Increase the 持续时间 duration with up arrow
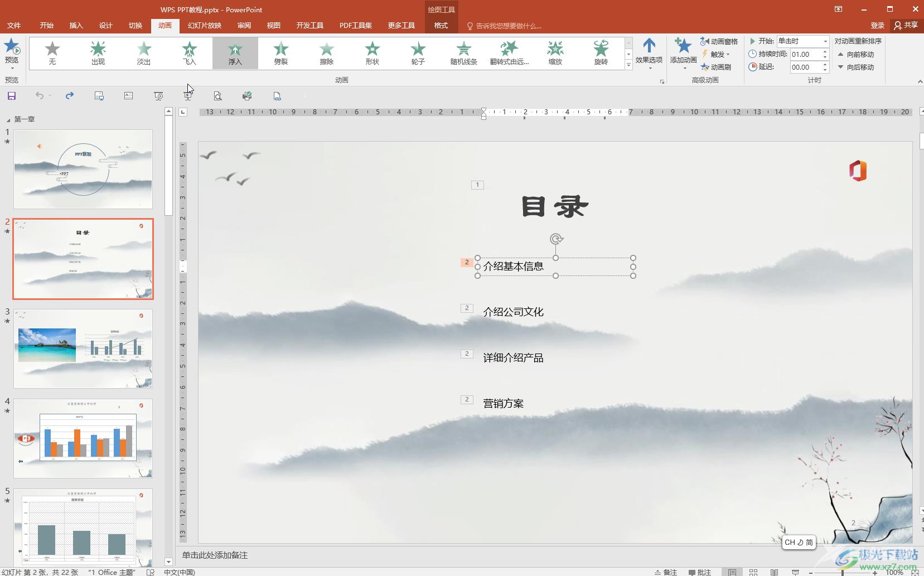924x576 pixels. click(825, 51)
